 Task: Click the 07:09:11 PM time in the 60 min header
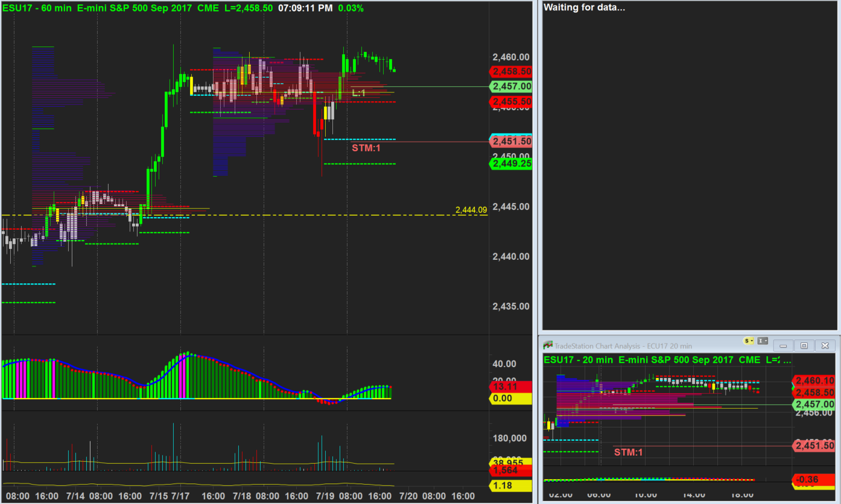click(x=305, y=8)
